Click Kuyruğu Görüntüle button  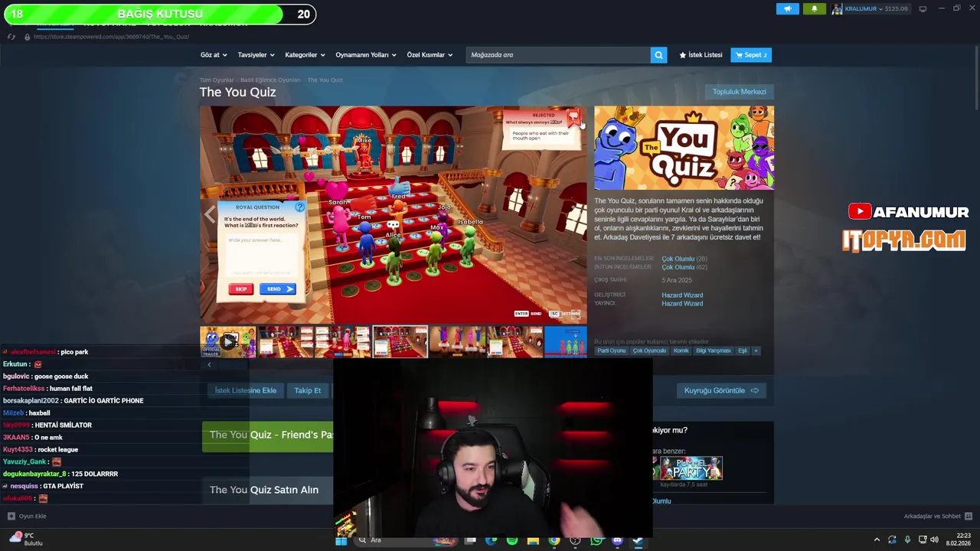720,390
